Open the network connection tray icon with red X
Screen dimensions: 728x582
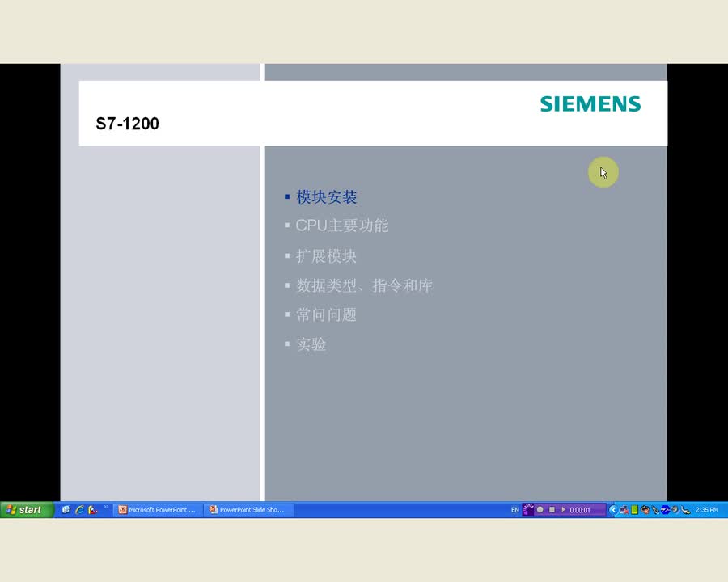(624, 509)
